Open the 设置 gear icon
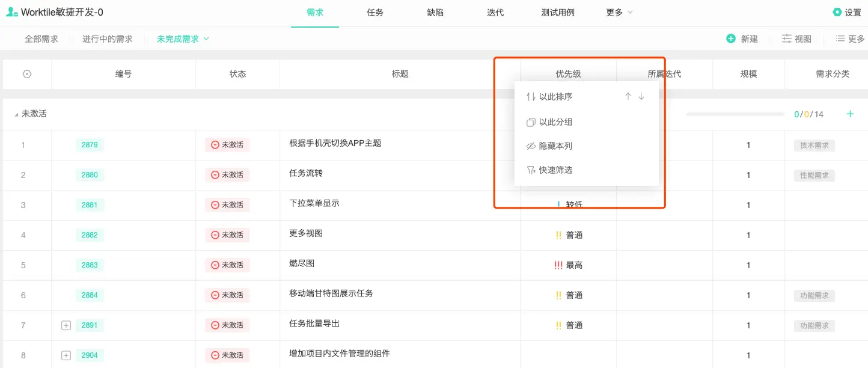868x368 pixels. pos(837,12)
